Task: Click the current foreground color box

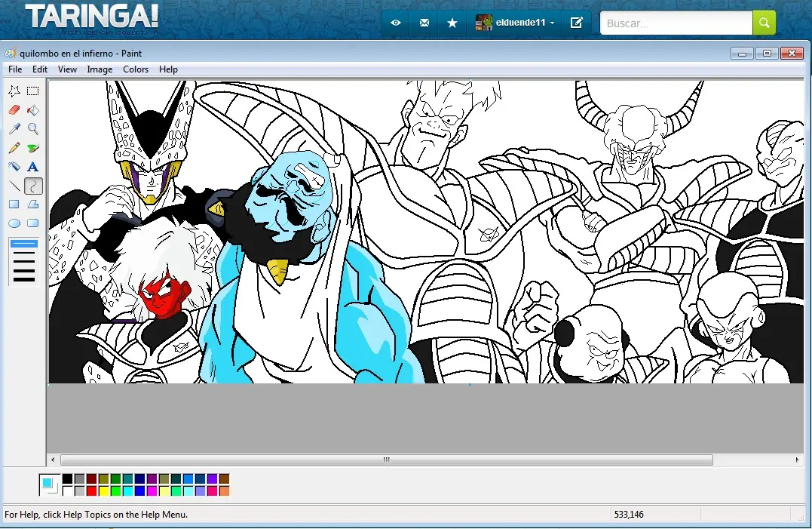Action: (47, 483)
